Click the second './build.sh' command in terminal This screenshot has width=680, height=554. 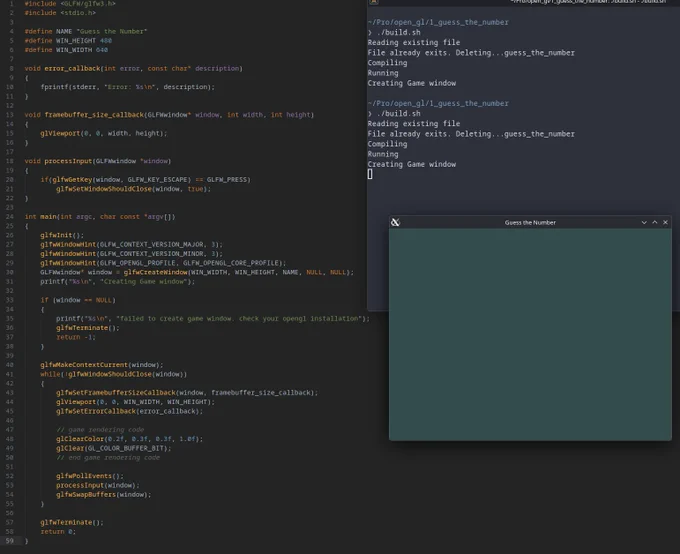pyautogui.click(x=398, y=114)
